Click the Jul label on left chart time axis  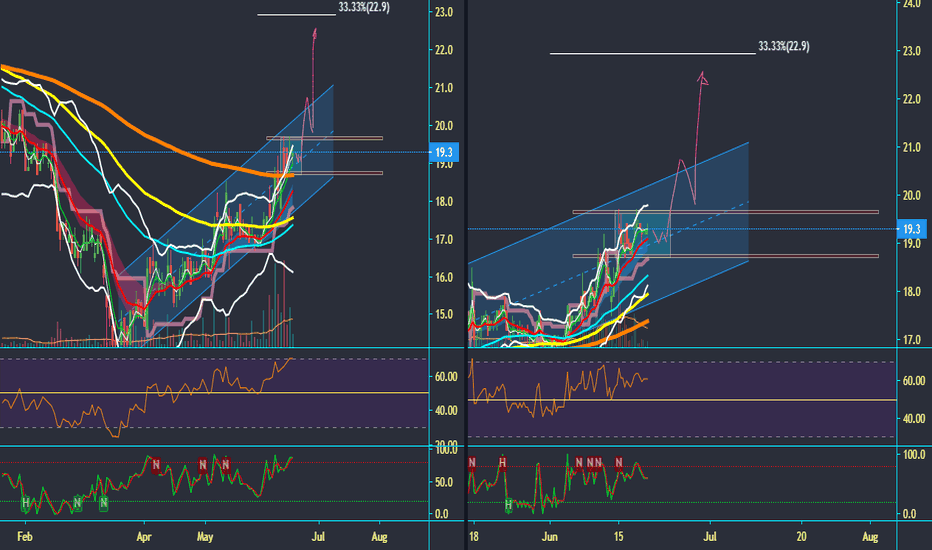coord(319,536)
